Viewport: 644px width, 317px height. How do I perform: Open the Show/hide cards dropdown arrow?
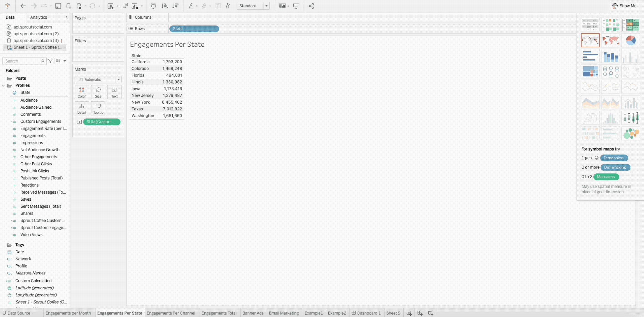(x=288, y=6)
